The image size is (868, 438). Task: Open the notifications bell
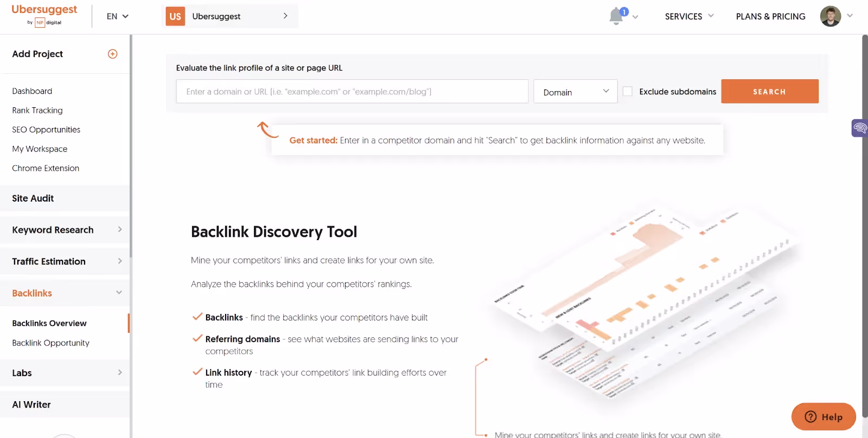[x=616, y=16]
